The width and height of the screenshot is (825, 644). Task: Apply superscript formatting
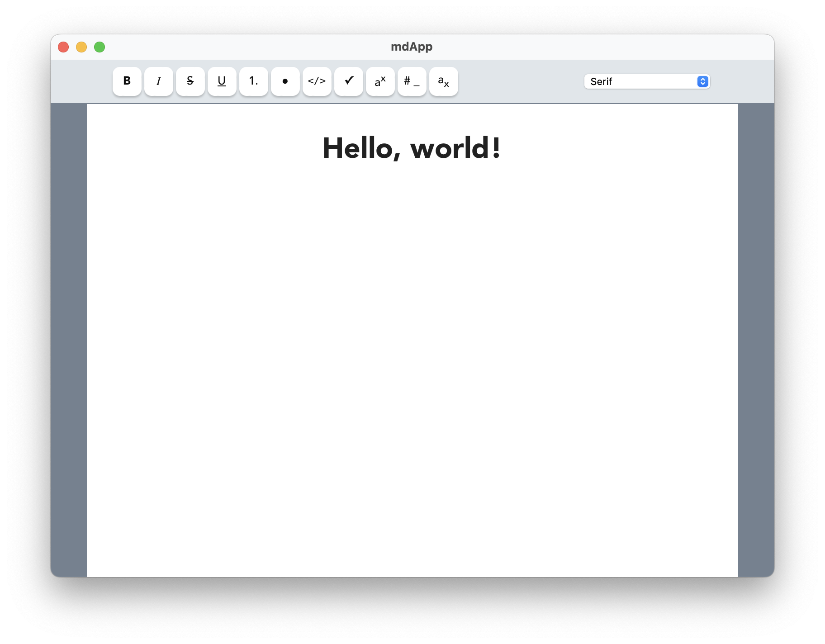[x=380, y=81]
